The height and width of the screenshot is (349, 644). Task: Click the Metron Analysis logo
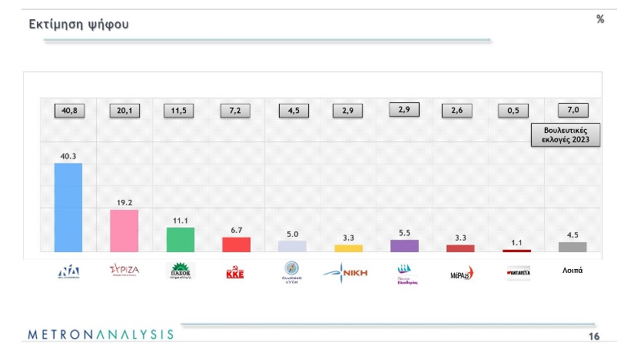(x=101, y=334)
